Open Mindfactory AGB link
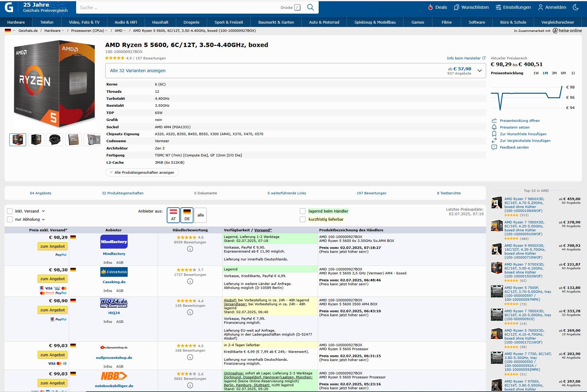587x392 pixels. click(120, 263)
